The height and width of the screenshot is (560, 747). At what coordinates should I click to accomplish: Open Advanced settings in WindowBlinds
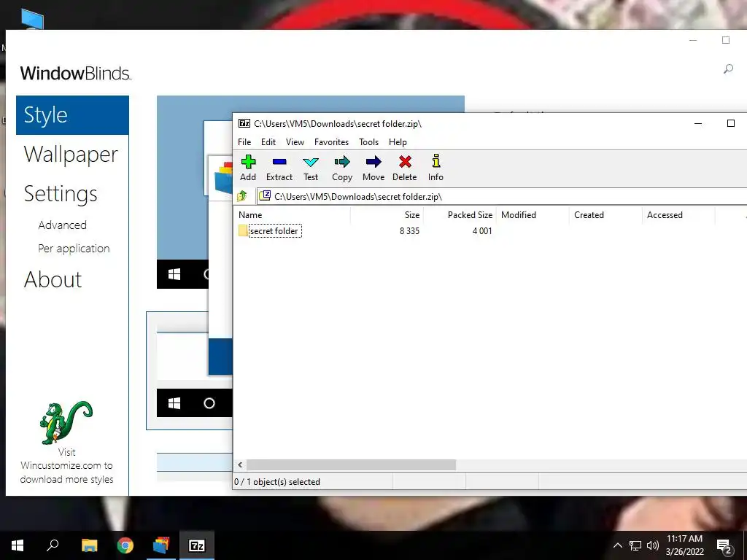tap(63, 225)
